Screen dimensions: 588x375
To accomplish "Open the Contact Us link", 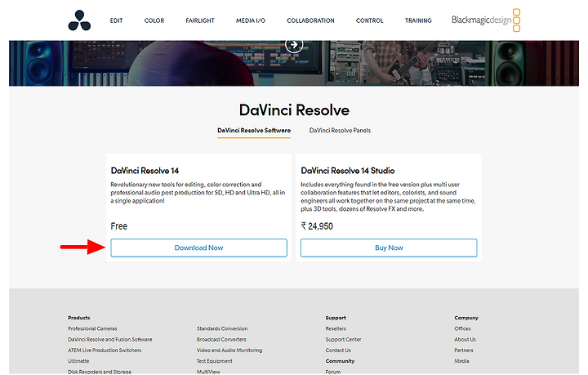I will (x=338, y=350).
